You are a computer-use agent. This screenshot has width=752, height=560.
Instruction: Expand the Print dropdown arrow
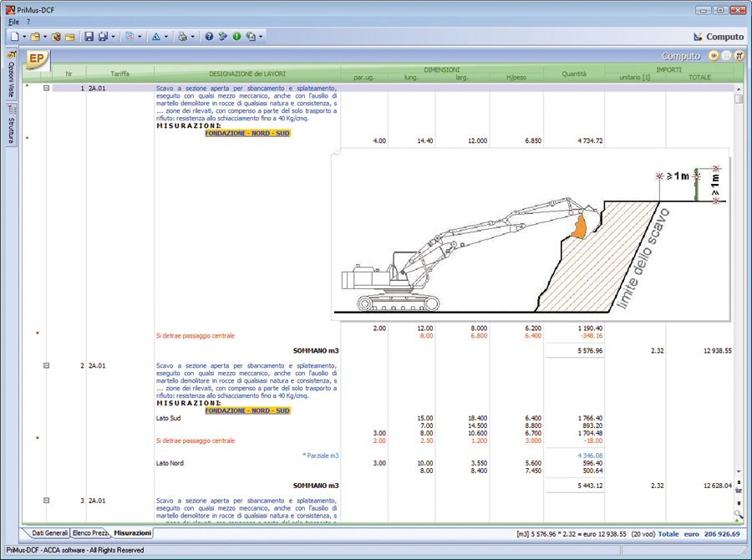tap(193, 37)
